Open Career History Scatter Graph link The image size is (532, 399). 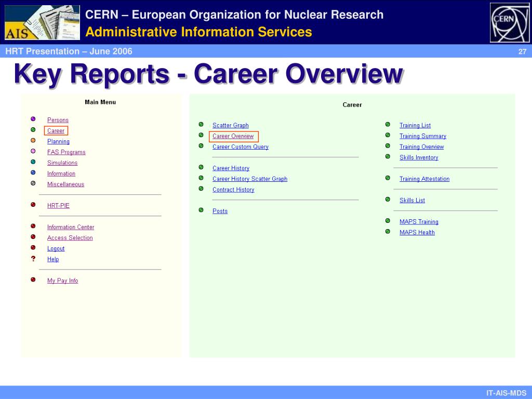[x=250, y=179]
